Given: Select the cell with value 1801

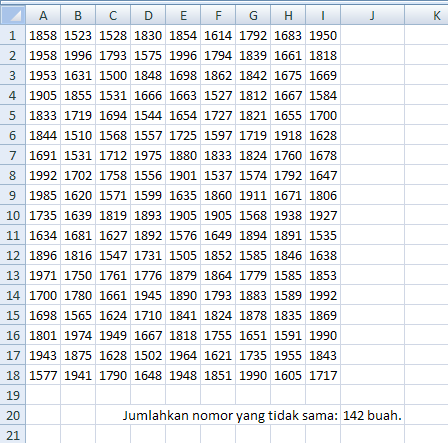Looking at the screenshot, I should click(x=43, y=335).
